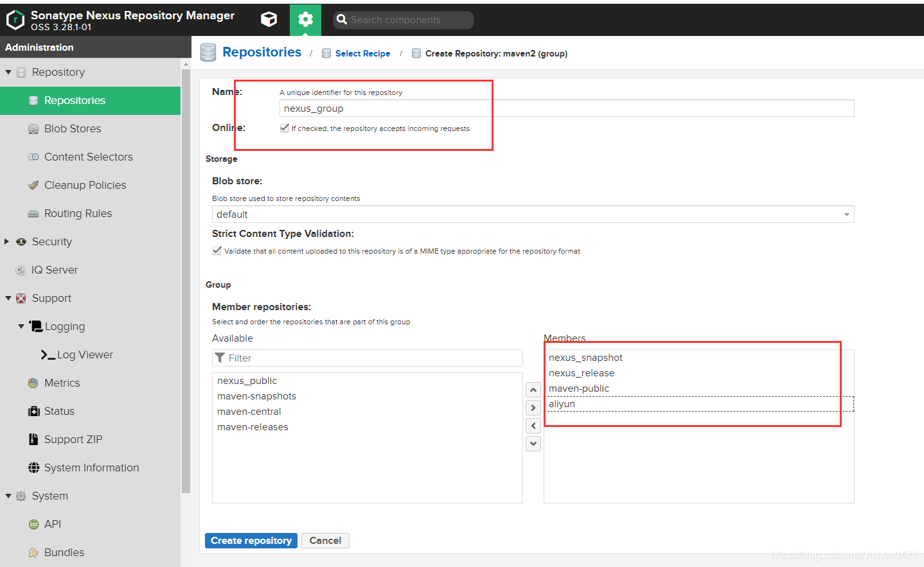Image resolution: width=924 pixels, height=567 pixels.
Task: Open Content Selectors menu item
Action: [90, 157]
